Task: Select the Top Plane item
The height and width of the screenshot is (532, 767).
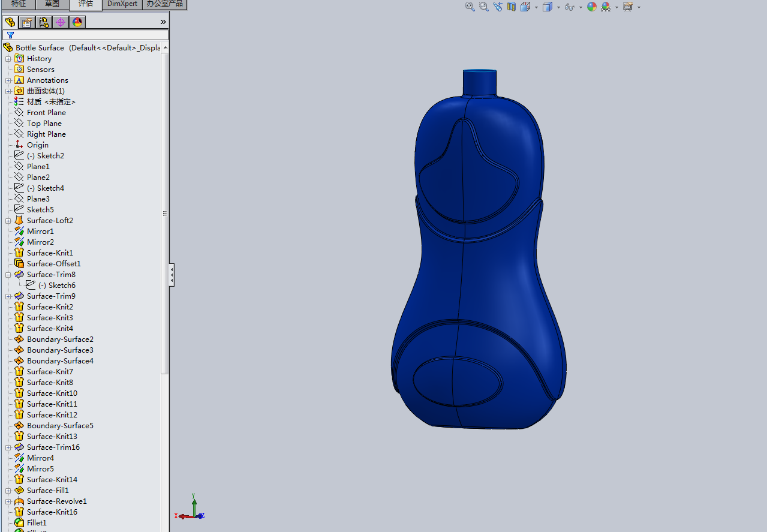Action: [44, 124]
